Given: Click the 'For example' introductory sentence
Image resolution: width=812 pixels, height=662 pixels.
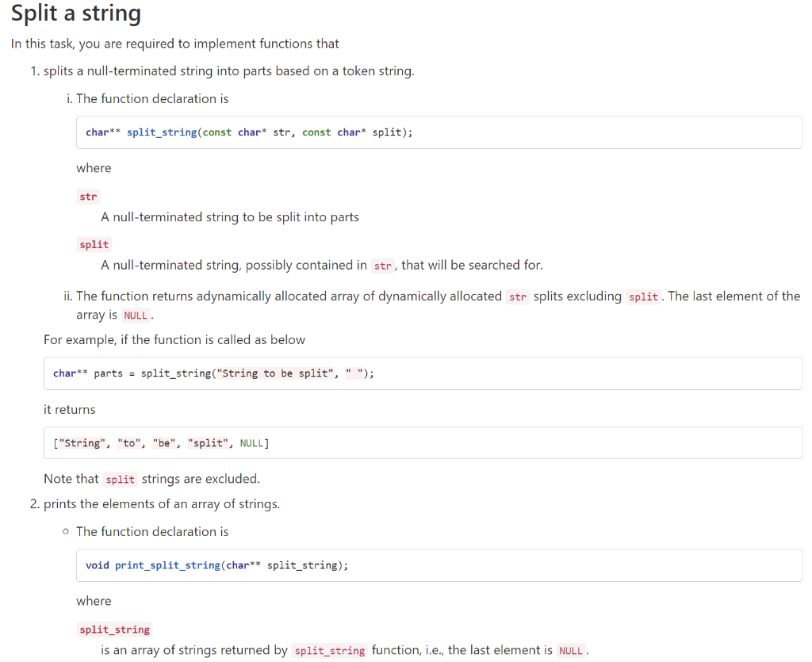Looking at the screenshot, I should [x=174, y=339].
